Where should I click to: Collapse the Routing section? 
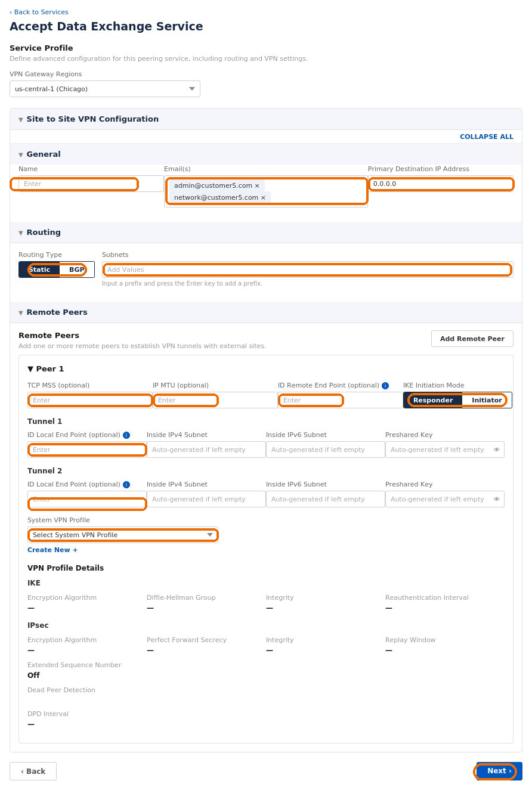(21, 233)
